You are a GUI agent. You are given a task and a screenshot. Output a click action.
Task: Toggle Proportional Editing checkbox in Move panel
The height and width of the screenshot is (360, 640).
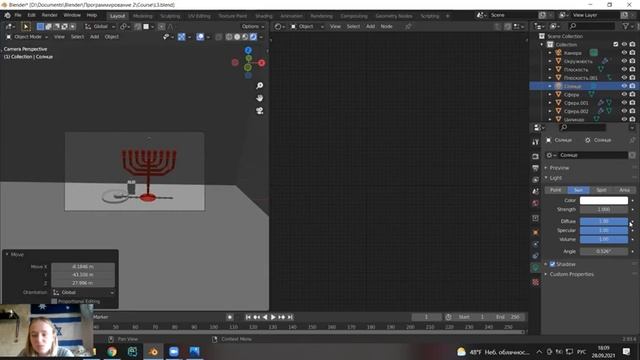click(54, 301)
